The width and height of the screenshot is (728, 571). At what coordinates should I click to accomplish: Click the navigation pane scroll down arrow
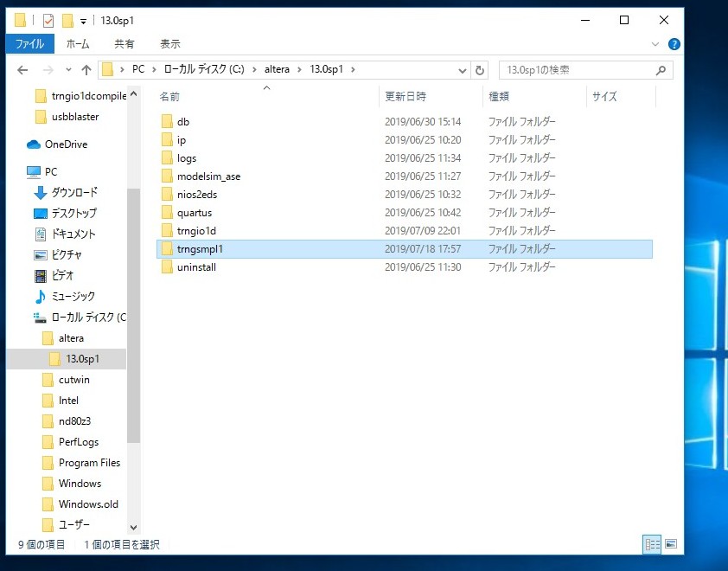tap(134, 528)
